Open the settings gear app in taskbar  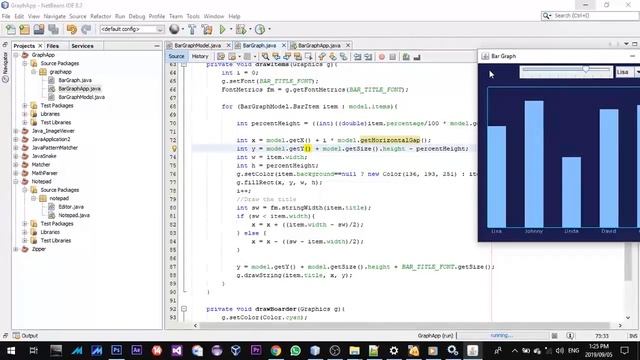tap(393, 350)
